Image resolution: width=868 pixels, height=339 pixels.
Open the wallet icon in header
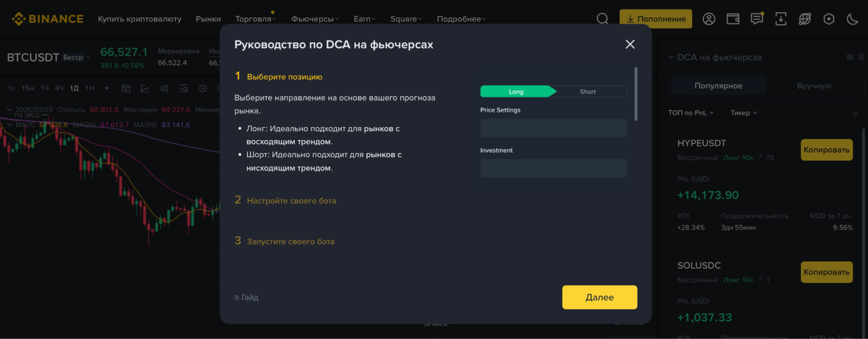coord(733,19)
